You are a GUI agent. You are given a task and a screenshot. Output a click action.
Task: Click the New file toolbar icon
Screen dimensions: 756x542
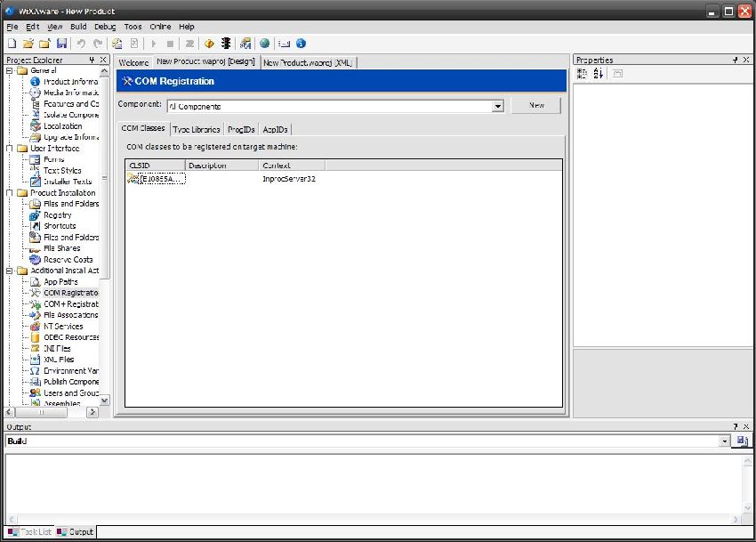(12, 44)
